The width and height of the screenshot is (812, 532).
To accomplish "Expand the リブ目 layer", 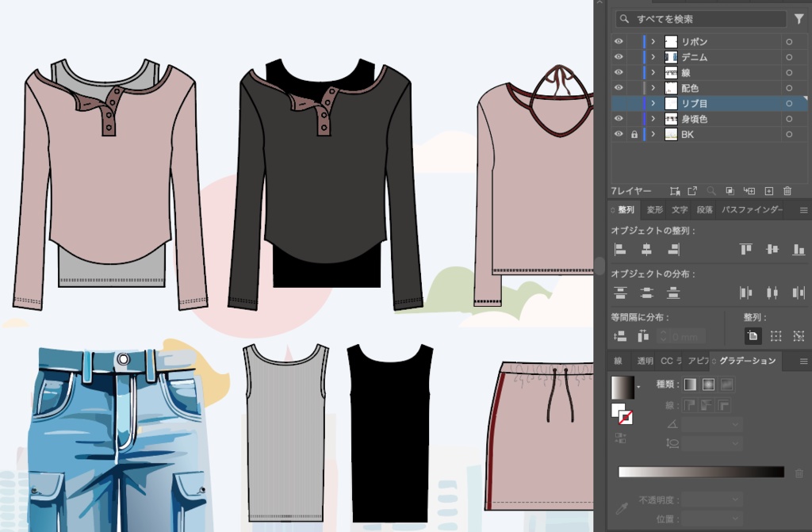I will pyautogui.click(x=653, y=104).
